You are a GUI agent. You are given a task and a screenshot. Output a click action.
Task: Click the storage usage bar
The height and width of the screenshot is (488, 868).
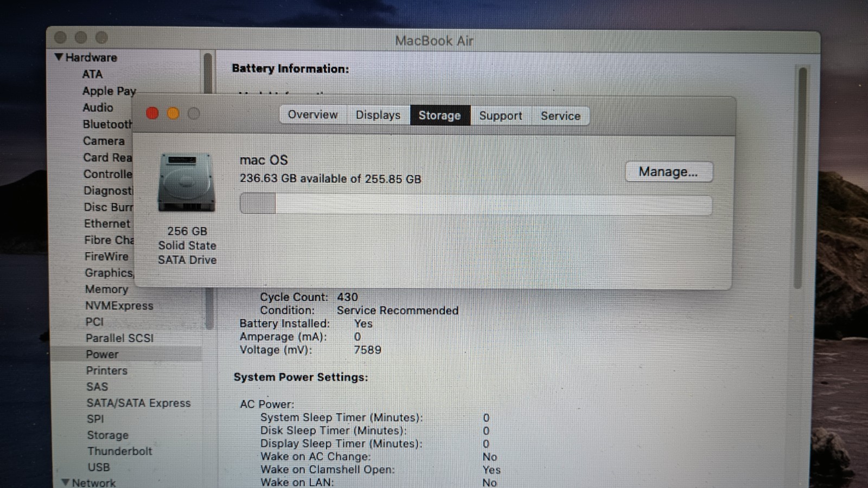(476, 205)
